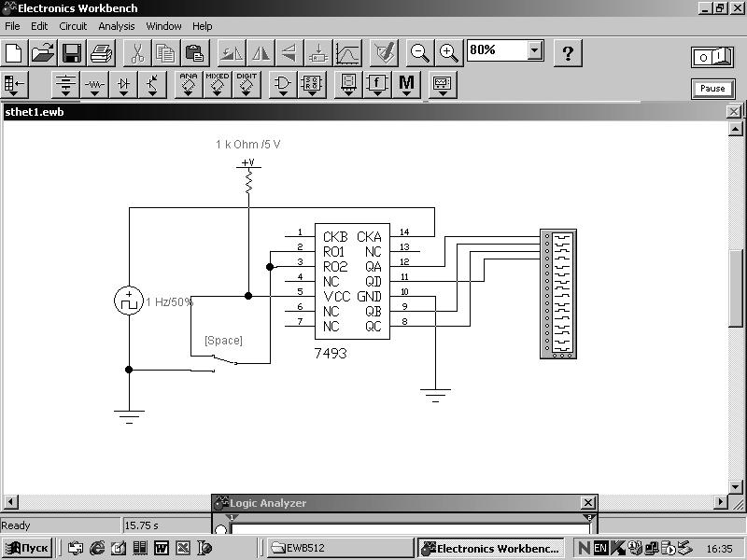Viewport: 747px width, 560px height.
Task: Close the sthet1.ewb circuit window
Action: [733, 111]
